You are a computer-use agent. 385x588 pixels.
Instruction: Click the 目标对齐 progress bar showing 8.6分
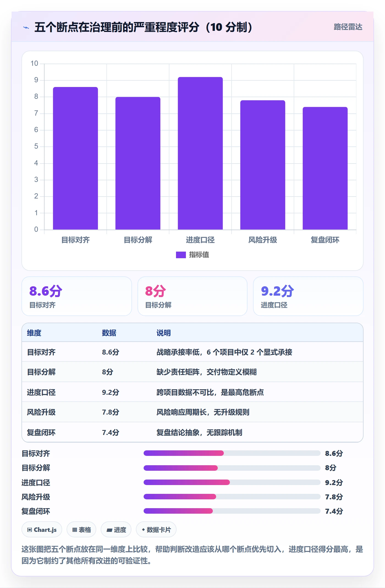point(232,453)
